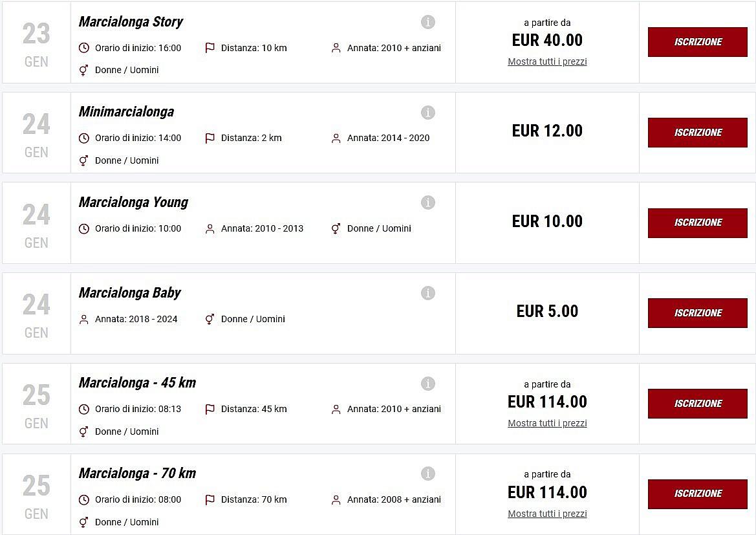Click the 23 GEN date box
The height and width of the screenshot is (535, 756).
click(x=36, y=43)
